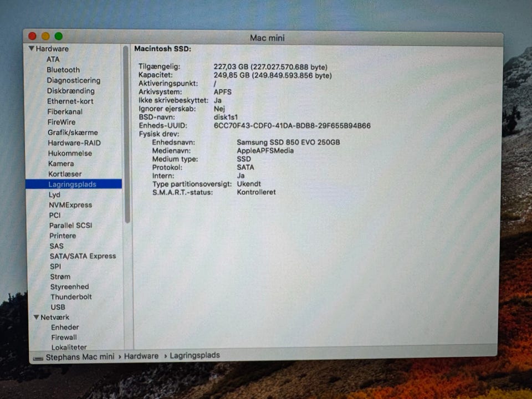Select Kamera in the sidebar

click(x=61, y=163)
